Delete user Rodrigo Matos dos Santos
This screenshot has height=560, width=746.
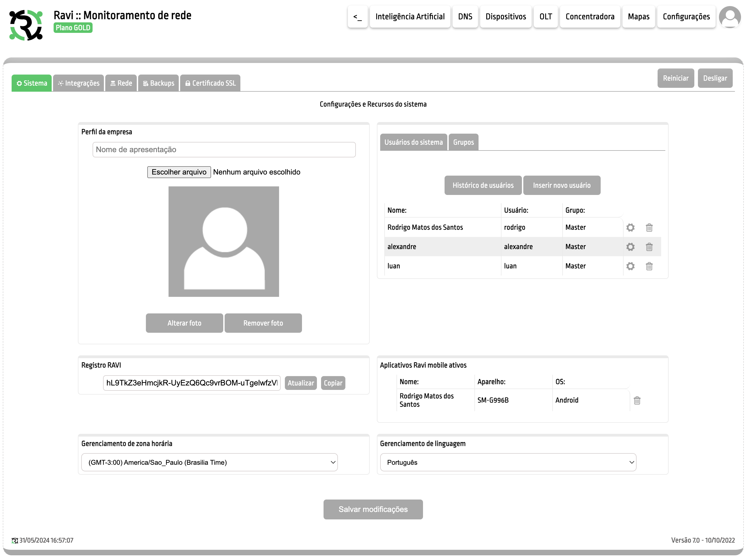point(649,228)
